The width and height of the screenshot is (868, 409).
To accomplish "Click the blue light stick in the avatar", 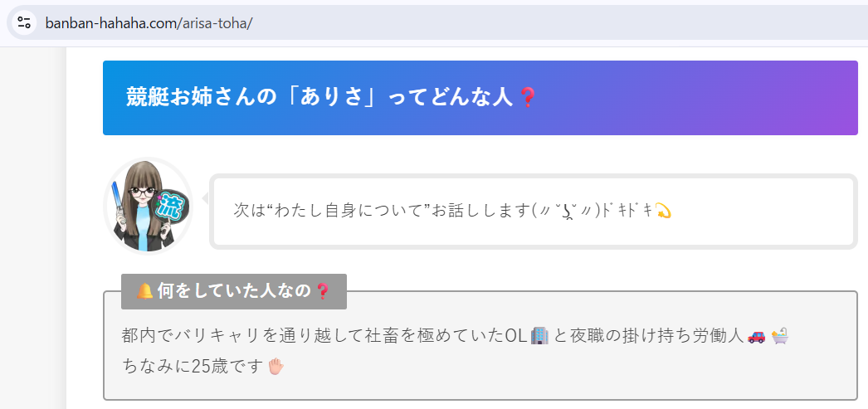I will tap(118, 202).
